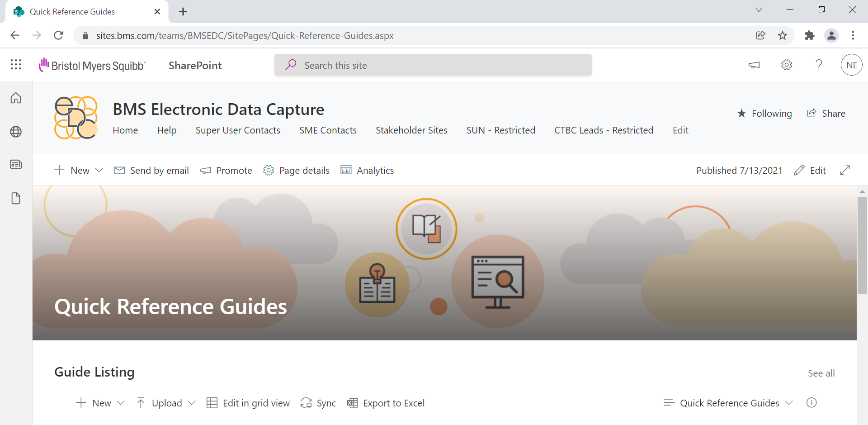868x425 pixels.
Task: Click the Search this site box
Action: 433,65
